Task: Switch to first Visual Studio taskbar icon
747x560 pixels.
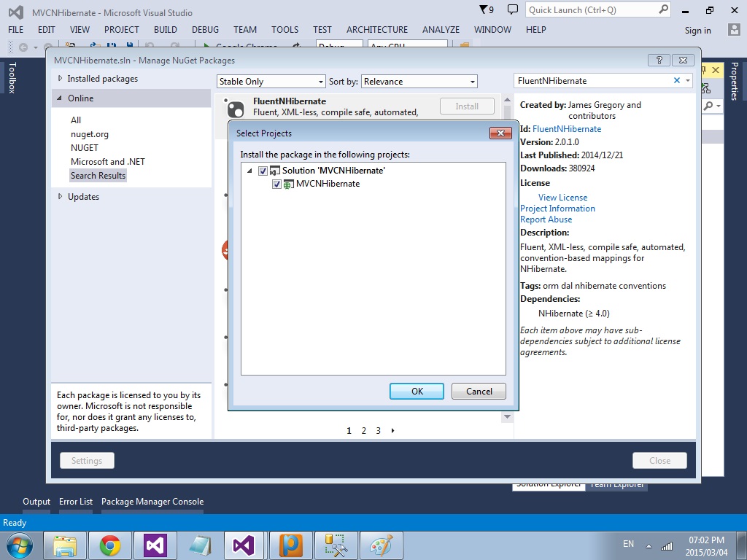Action: pos(155,545)
